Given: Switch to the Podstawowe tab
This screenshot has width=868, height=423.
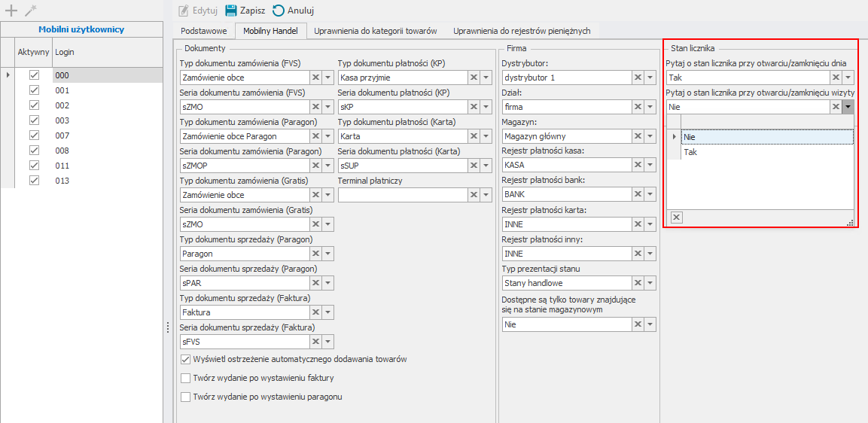Looking at the screenshot, I should click(x=204, y=31).
